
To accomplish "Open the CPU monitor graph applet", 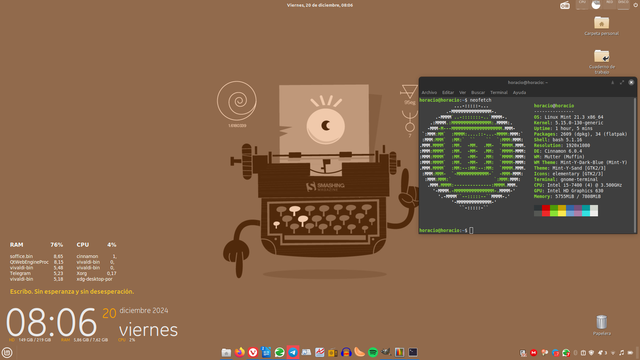I will tap(582, 5).
